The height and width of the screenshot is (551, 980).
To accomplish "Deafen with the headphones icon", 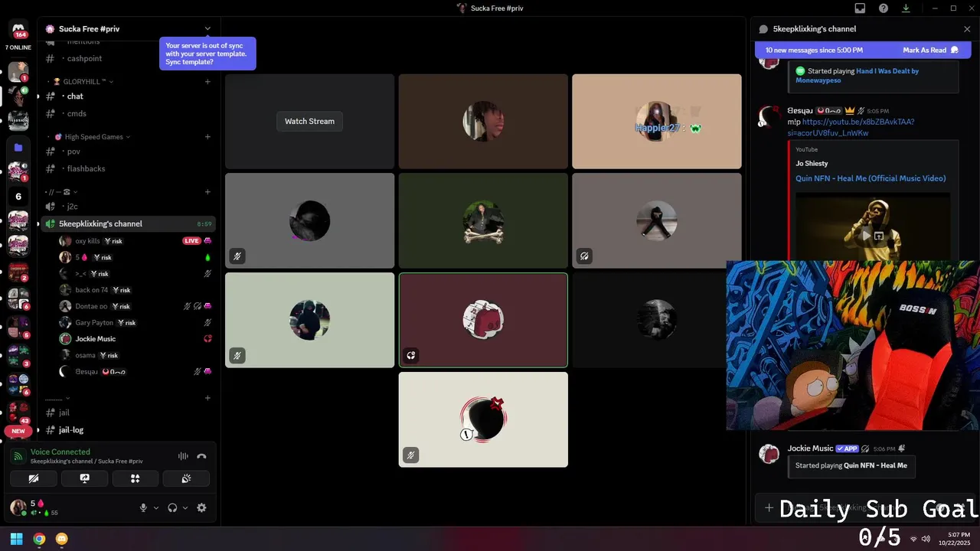I will pyautogui.click(x=172, y=507).
